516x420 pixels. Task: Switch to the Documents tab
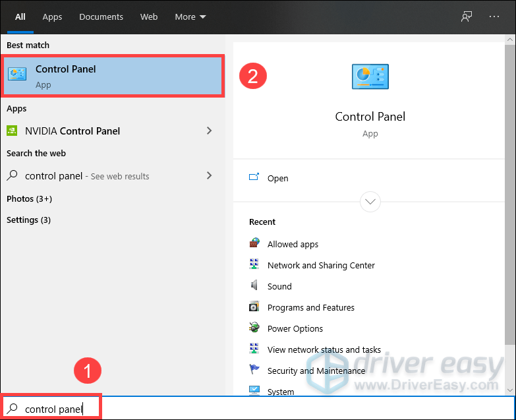pos(101,16)
